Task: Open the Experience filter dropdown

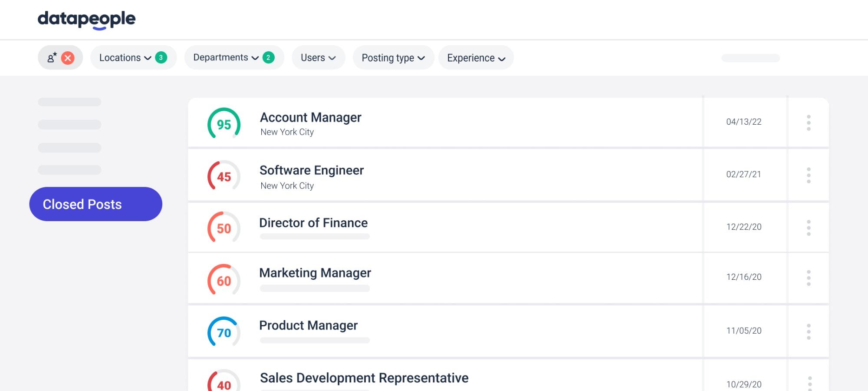Action: [x=476, y=58]
